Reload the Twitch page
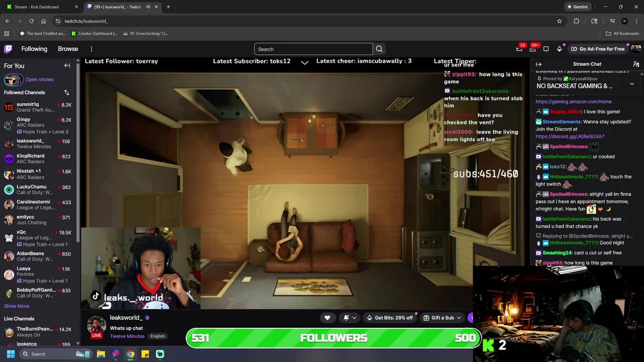Image resolution: width=644 pixels, height=362 pixels. tap(31, 21)
